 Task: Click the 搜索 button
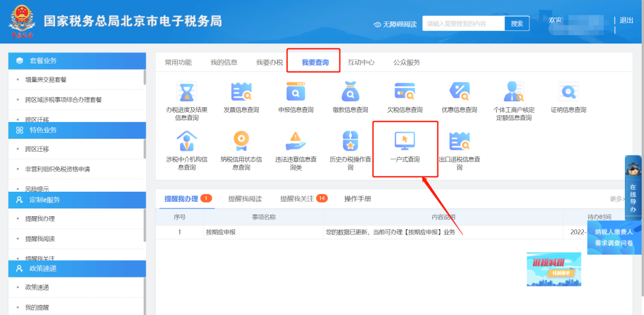click(517, 23)
